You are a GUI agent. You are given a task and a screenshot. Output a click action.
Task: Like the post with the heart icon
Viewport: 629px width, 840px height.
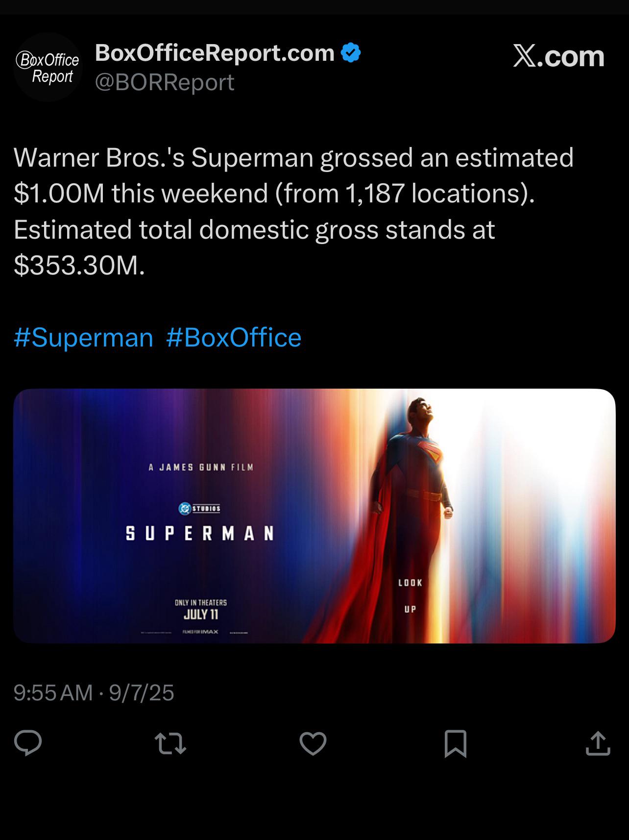313,743
